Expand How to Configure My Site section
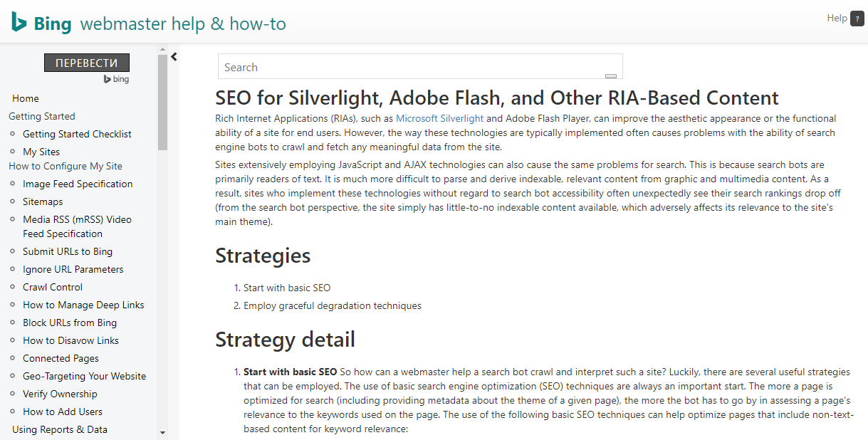This screenshot has height=440, width=868. pos(66,166)
